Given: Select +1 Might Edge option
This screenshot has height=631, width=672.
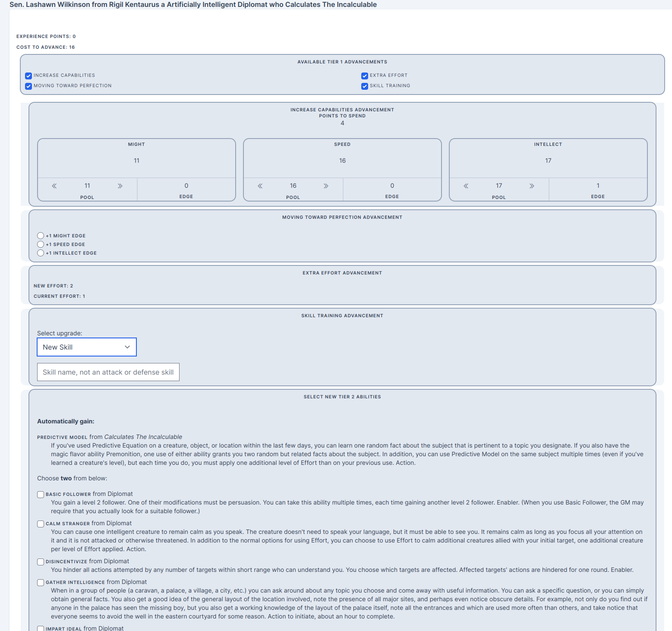Looking at the screenshot, I should [41, 236].
